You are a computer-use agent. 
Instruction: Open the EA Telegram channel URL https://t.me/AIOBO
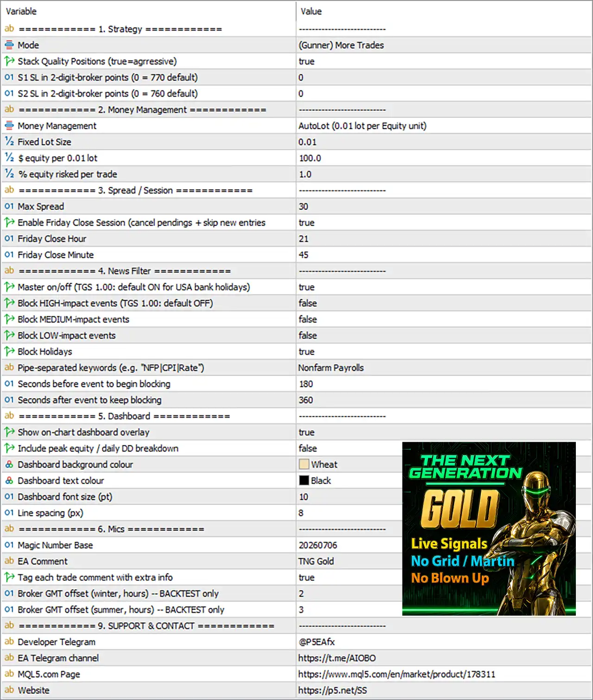pyautogui.click(x=337, y=658)
